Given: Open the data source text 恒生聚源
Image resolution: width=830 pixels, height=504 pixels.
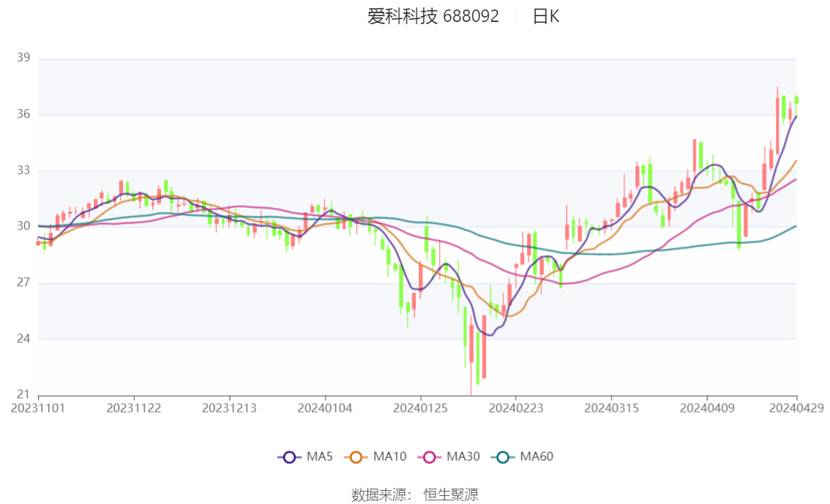Looking at the screenshot, I should point(451,495).
